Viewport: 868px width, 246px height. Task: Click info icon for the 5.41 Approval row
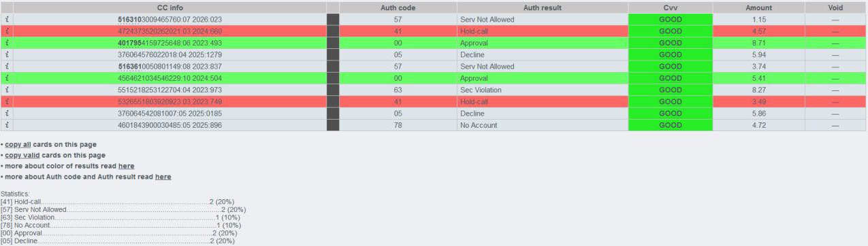tap(6, 78)
